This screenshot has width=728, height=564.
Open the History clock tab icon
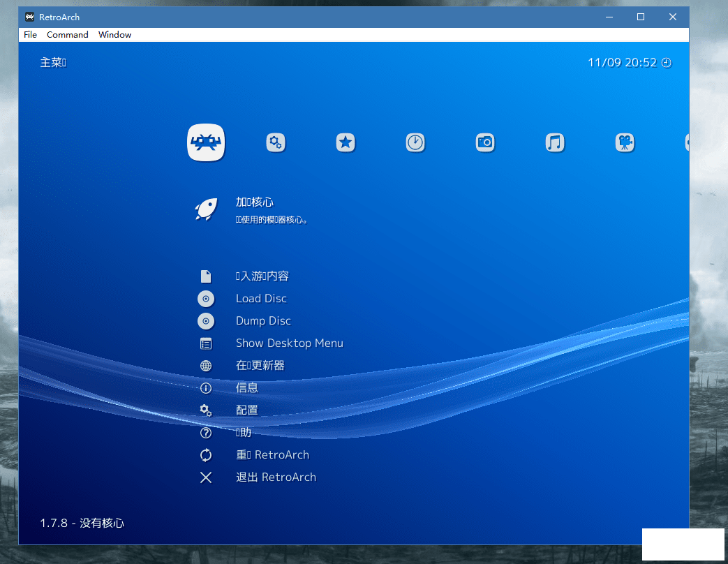[415, 142]
